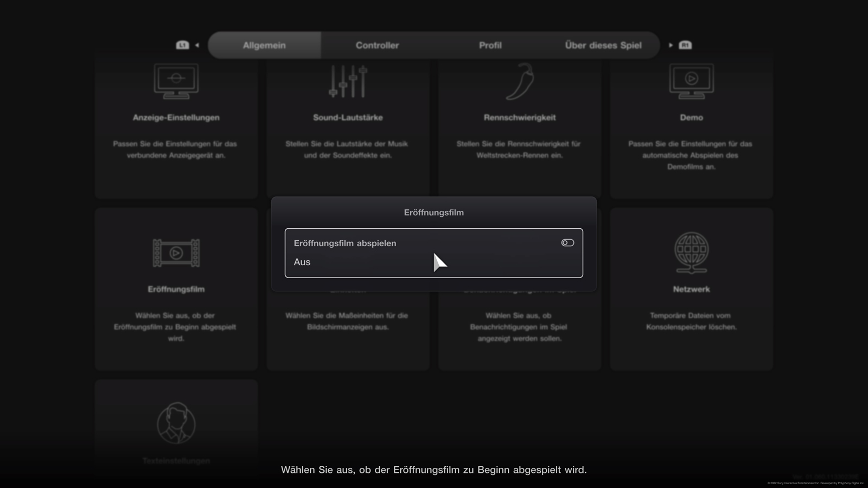The height and width of the screenshot is (488, 868).
Task: Click the bottom hint text about Eröffnungsfilm
Action: pyautogui.click(x=434, y=470)
